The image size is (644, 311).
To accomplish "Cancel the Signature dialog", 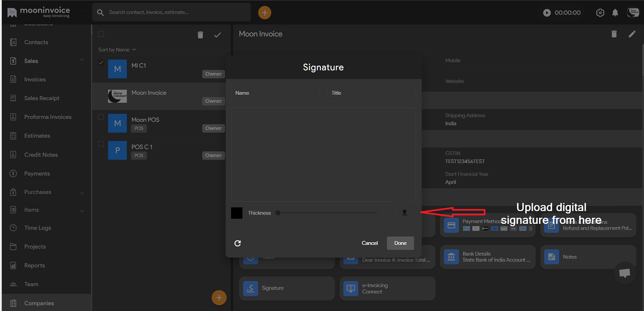I will click(370, 243).
